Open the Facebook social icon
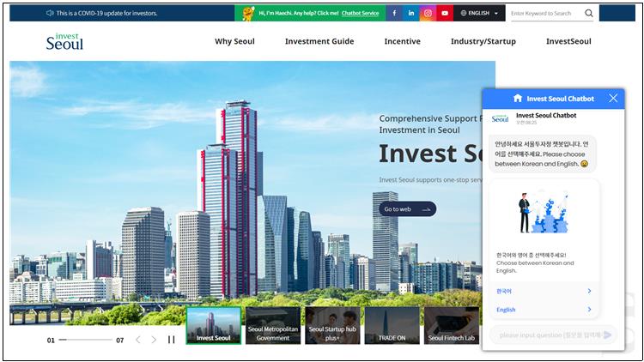Image resolution: width=644 pixels, height=362 pixels. click(394, 13)
